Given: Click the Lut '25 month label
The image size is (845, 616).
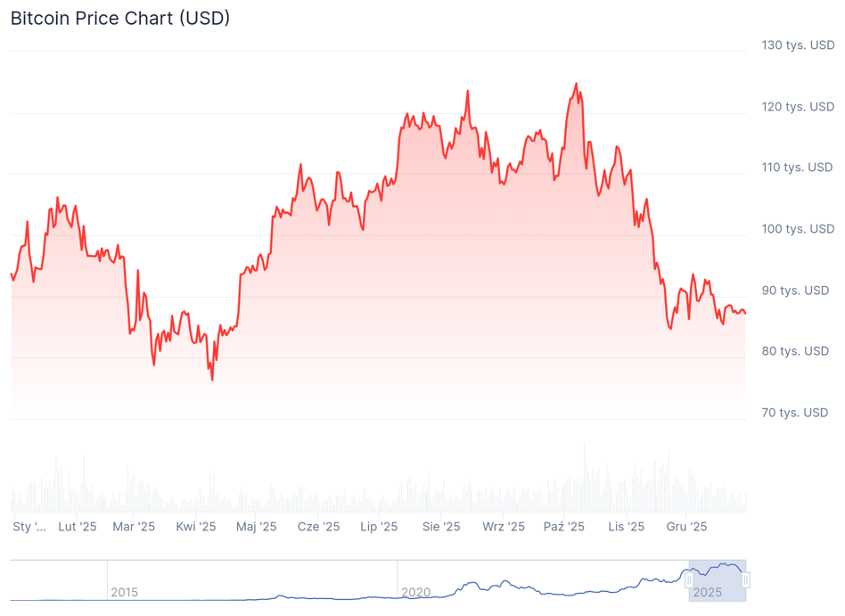Looking at the screenshot, I should 77,527.
